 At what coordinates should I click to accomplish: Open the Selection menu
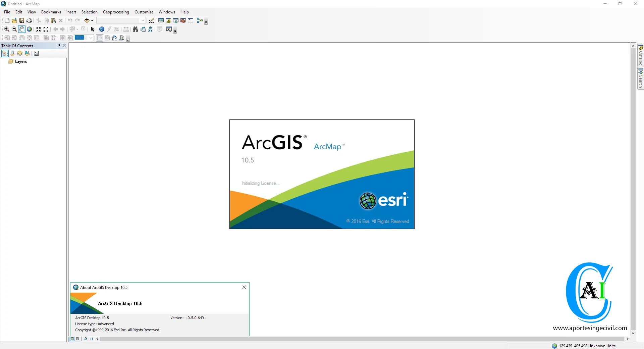pyautogui.click(x=90, y=12)
